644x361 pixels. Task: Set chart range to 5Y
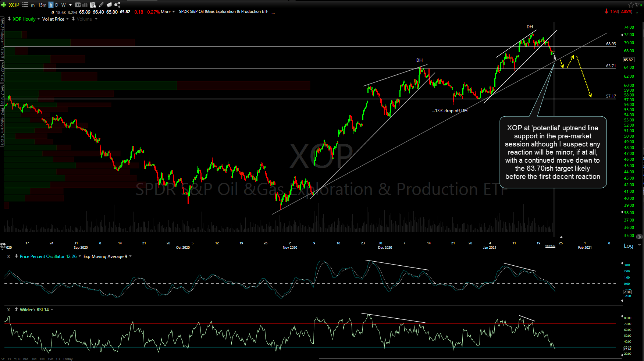(x=3, y=359)
